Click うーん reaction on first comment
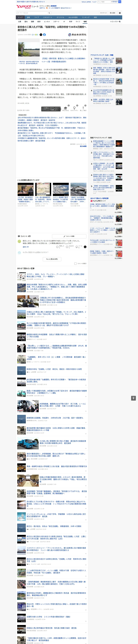 point(79,247)
